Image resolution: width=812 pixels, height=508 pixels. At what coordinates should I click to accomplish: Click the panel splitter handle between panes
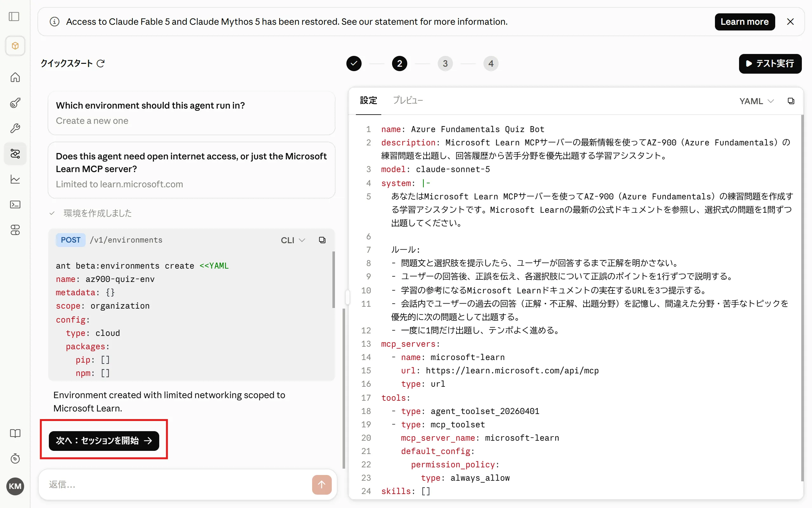[x=347, y=297]
